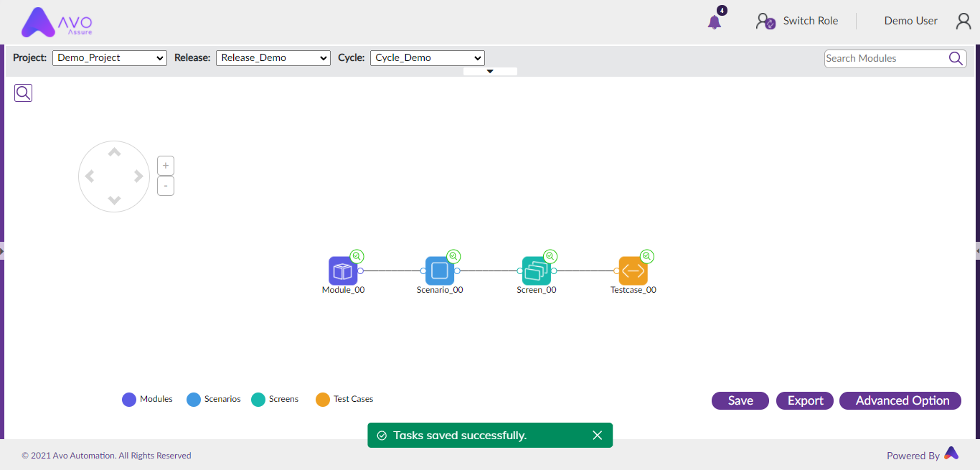The width and height of the screenshot is (980, 470).
Task: Click the Avo Assure logo
Action: point(57,22)
